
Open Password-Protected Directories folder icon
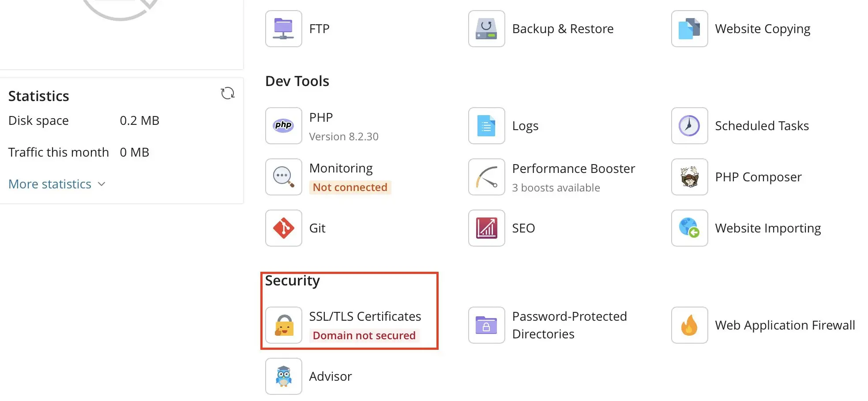click(x=486, y=325)
